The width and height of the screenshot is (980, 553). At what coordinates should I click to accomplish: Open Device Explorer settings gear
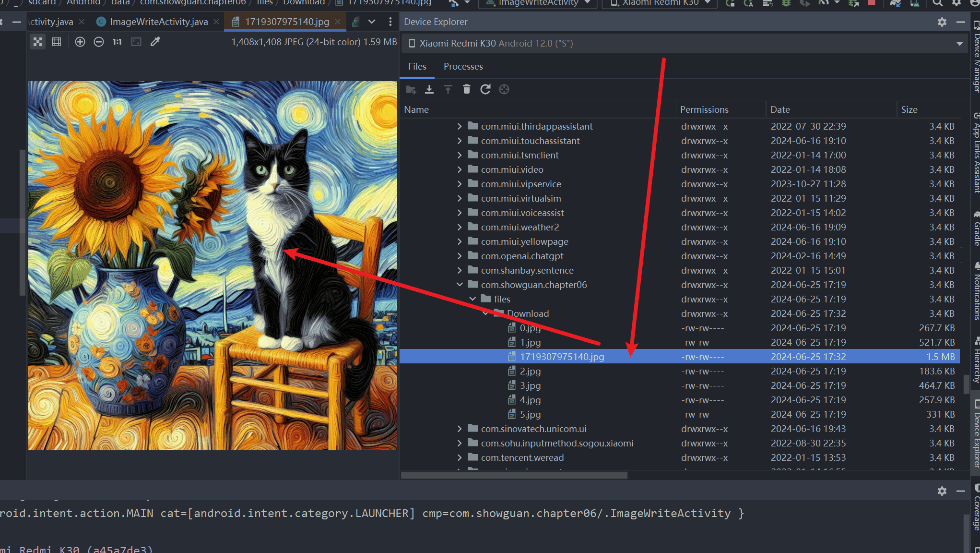pos(942,22)
